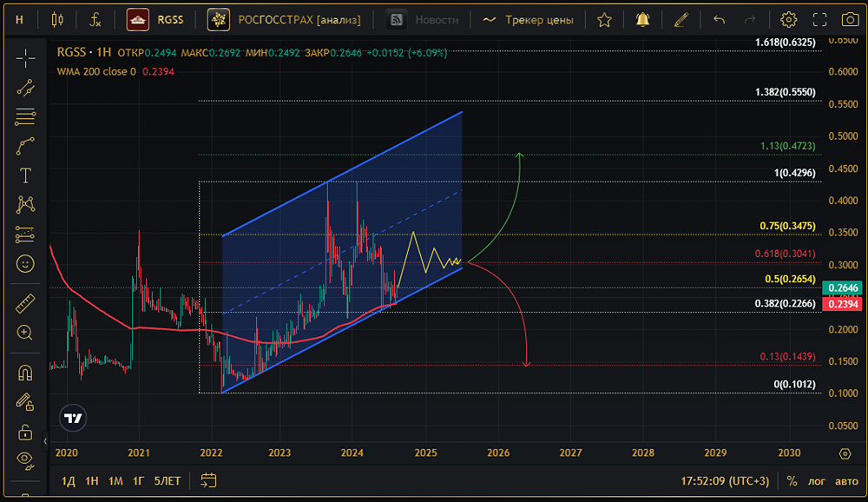The image size is (868, 502).
Task: Click the WMA value label 0.2394
Action: click(843, 304)
